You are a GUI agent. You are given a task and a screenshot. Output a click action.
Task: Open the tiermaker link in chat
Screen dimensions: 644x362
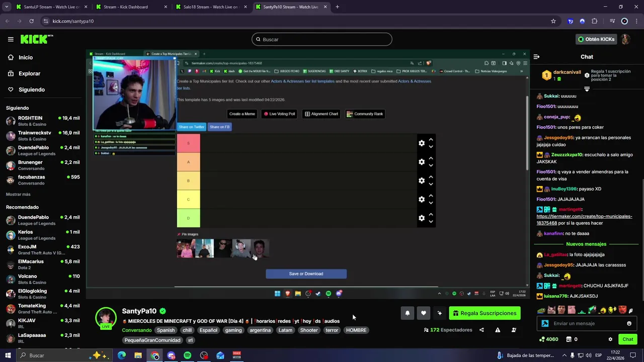click(584, 219)
